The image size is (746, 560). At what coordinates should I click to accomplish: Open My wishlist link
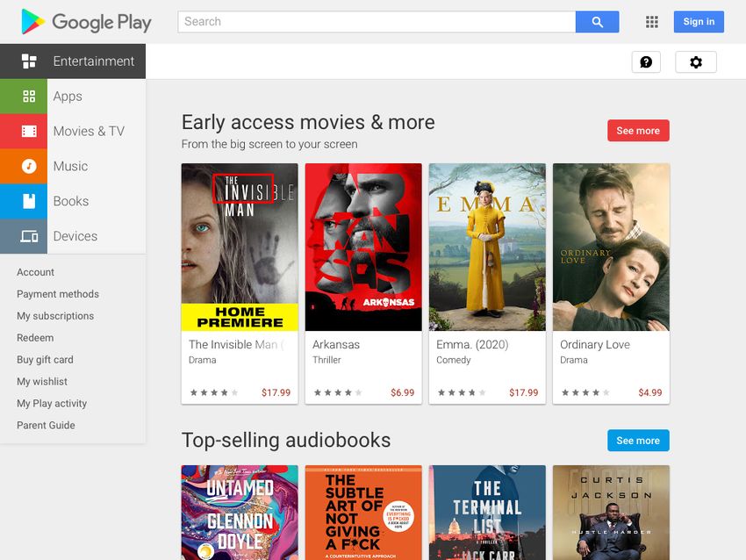(x=42, y=382)
